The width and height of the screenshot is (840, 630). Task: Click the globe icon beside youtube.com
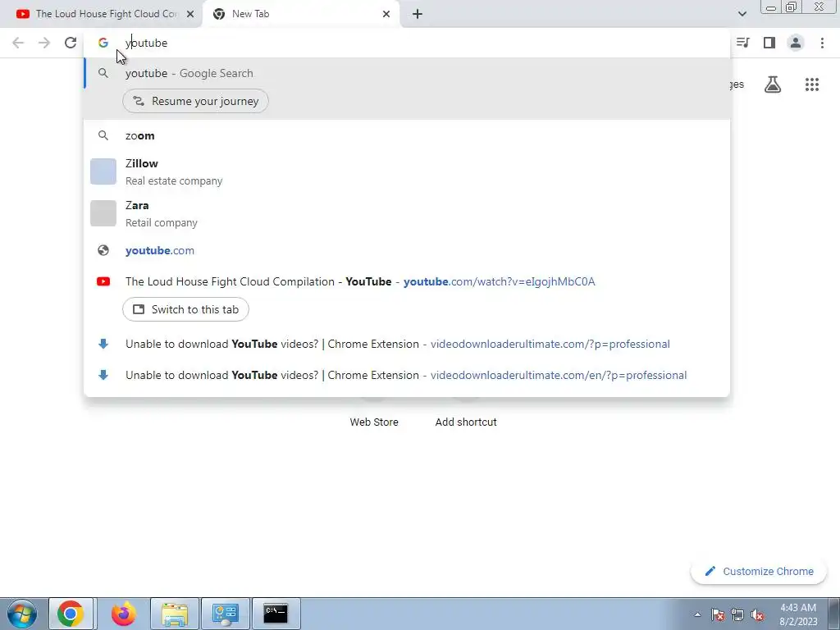pyautogui.click(x=103, y=250)
